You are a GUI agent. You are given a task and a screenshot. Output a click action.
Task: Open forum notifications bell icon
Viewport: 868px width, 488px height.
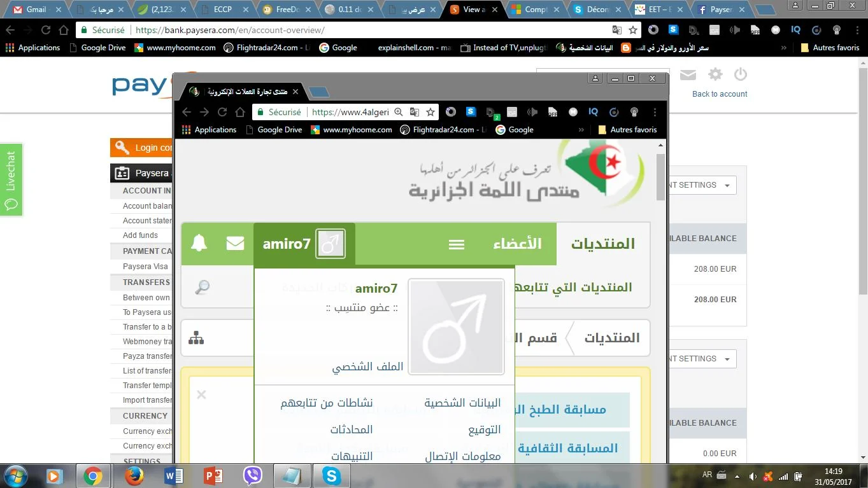click(x=199, y=243)
